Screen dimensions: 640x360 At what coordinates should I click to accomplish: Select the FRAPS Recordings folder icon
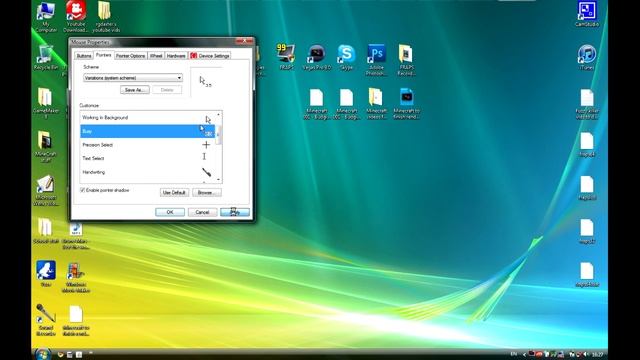(407, 60)
